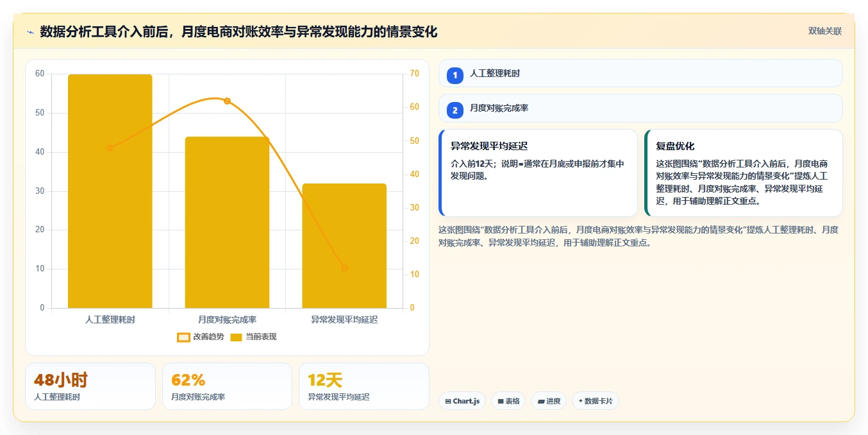Click the 异常发现平均延迟 bar in the chart
The image size is (868, 435).
point(344,246)
